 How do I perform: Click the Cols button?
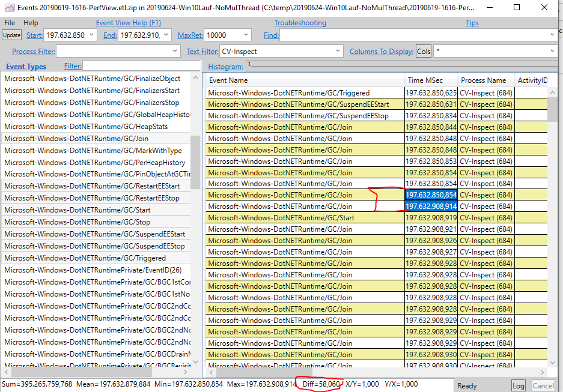[x=424, y=51]
